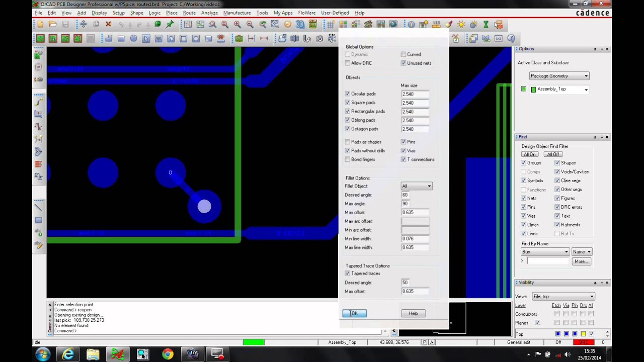Click the Show Element info icon
This screenshot has width=644, height=362.
point(412,24)
